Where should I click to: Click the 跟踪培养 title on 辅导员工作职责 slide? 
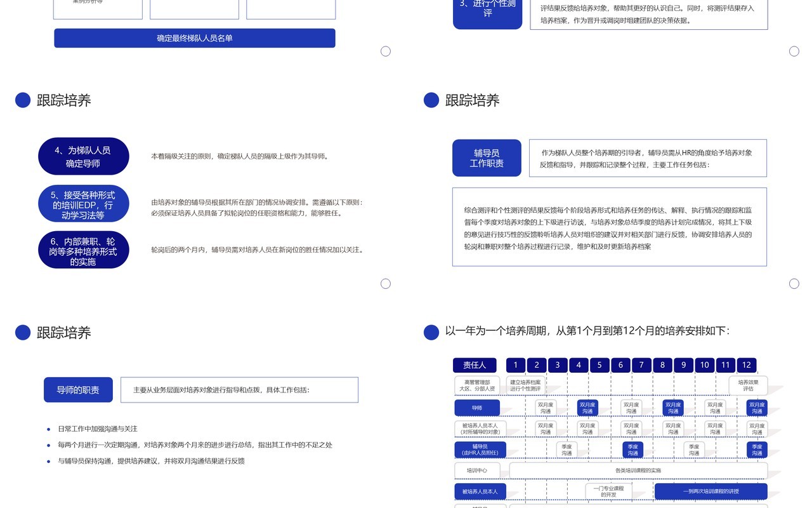click(473, 100)
